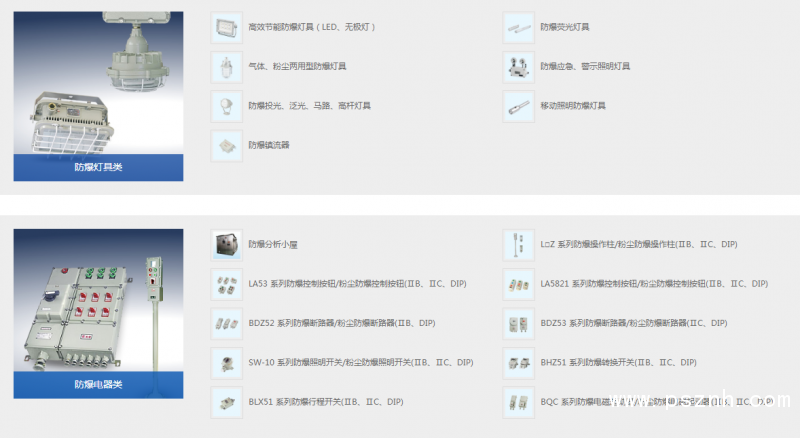
Task: Open the BDZ53 系列防爆断路器 link
Action: [634, 323]
